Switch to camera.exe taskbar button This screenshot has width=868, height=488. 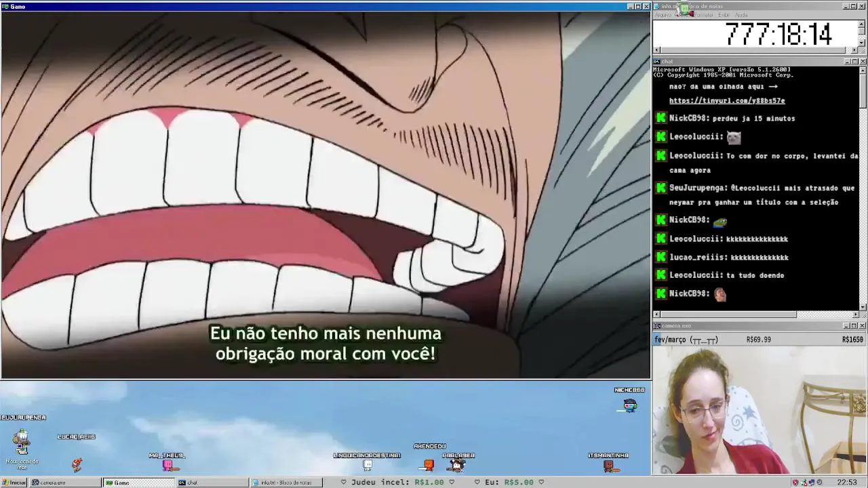pos(66,483)
